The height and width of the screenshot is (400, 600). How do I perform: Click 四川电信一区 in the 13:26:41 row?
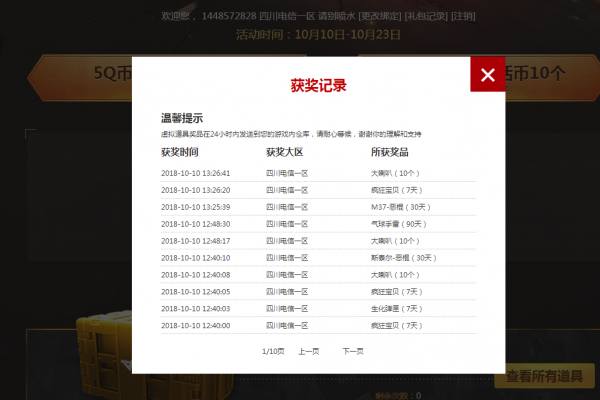(287, 173)
